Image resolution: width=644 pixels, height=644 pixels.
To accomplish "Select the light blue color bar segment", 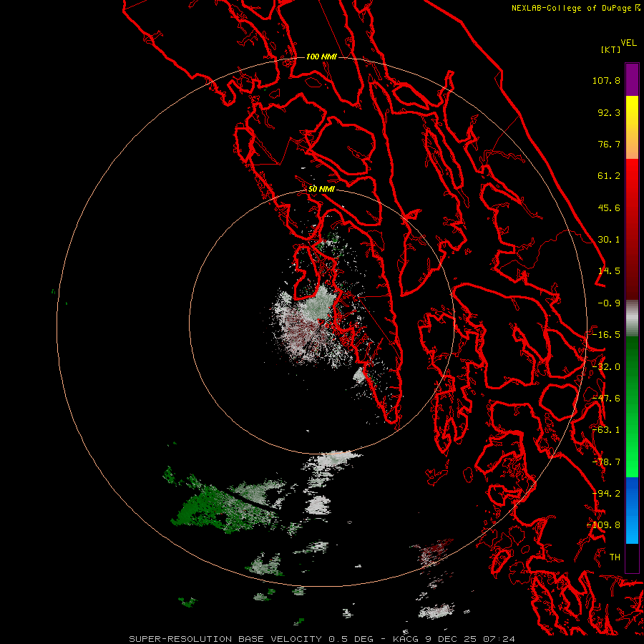I will 632,528.
